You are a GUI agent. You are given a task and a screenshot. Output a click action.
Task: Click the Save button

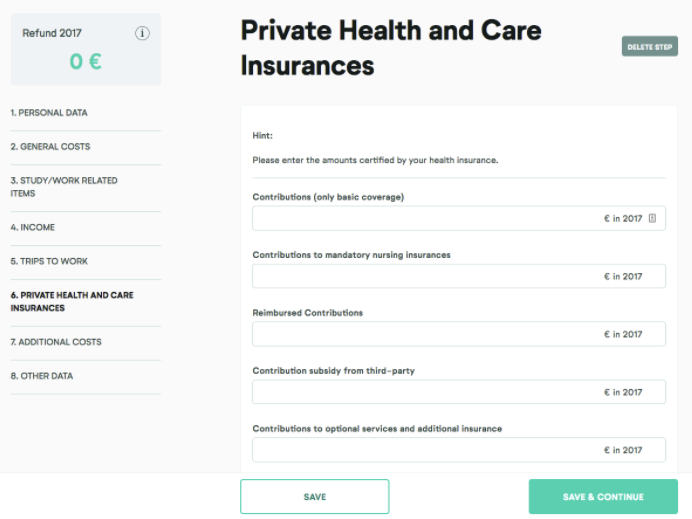315,496
